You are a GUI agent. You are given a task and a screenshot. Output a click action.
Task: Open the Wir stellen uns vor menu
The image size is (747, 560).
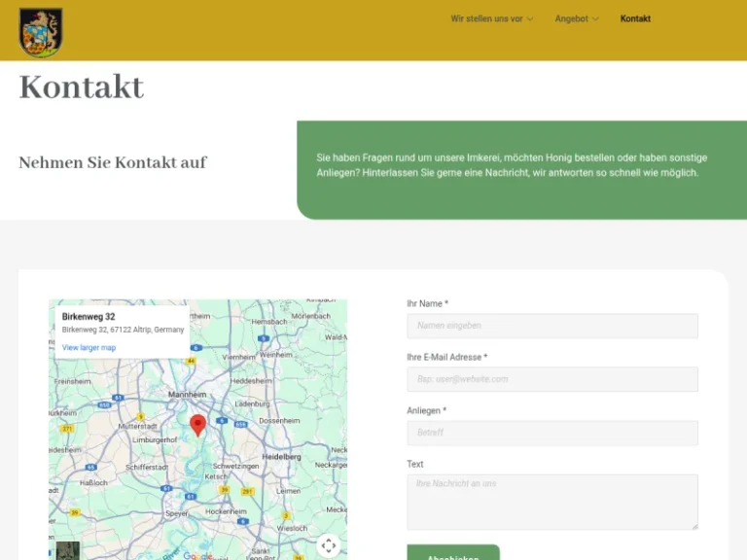[486, 19]
